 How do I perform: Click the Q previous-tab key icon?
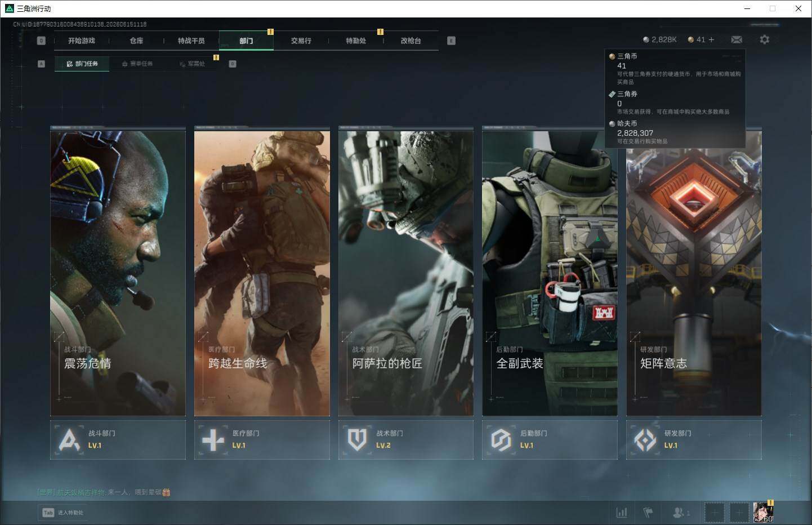pos(41,41)
